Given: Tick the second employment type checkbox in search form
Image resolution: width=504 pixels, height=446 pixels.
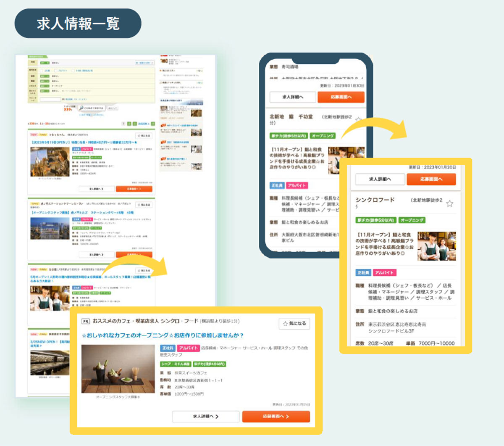Looking at the screenshot, I should [x=56, y=71].
